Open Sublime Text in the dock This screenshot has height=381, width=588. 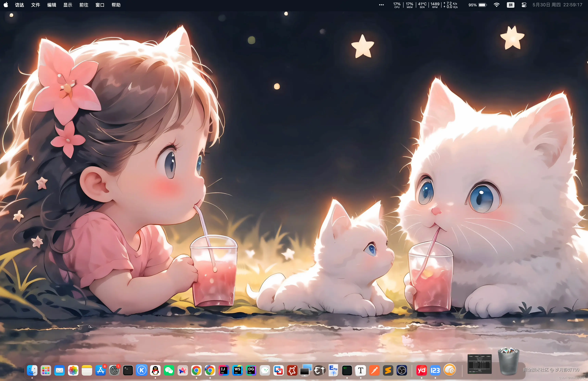click(x=388, y=370)
